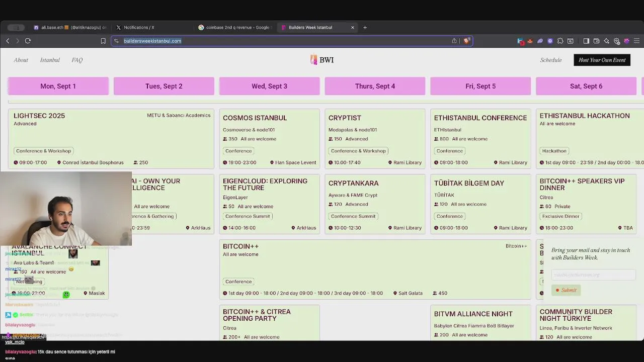This screenshot has width=644, height=362.
Task: Submit the Builders Week mail form
Action: (566, 290)
